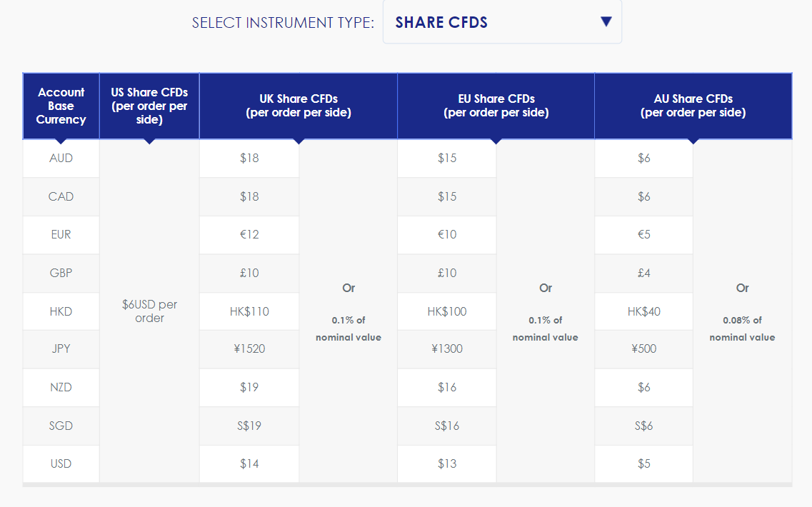Open the Share CFDs instrument type dropdown

[x=502, y=21]
